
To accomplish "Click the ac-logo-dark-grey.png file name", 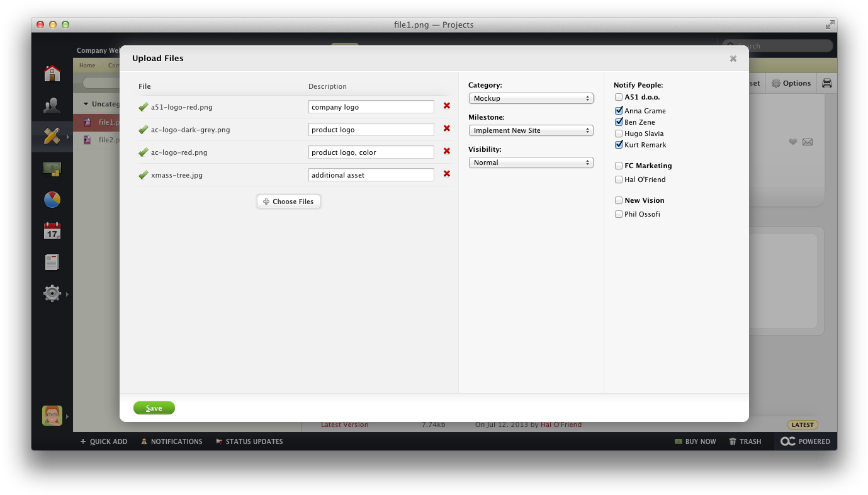I will coord(191,130).
